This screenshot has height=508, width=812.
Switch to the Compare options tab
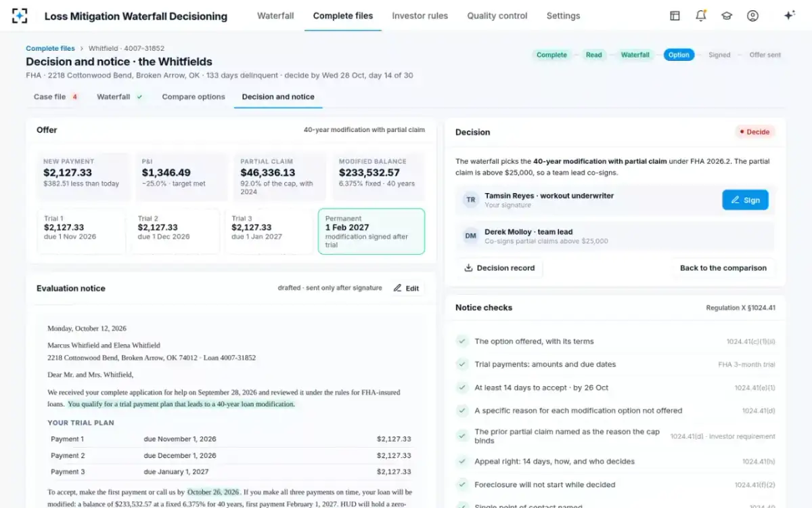click(x=194, y=97)
